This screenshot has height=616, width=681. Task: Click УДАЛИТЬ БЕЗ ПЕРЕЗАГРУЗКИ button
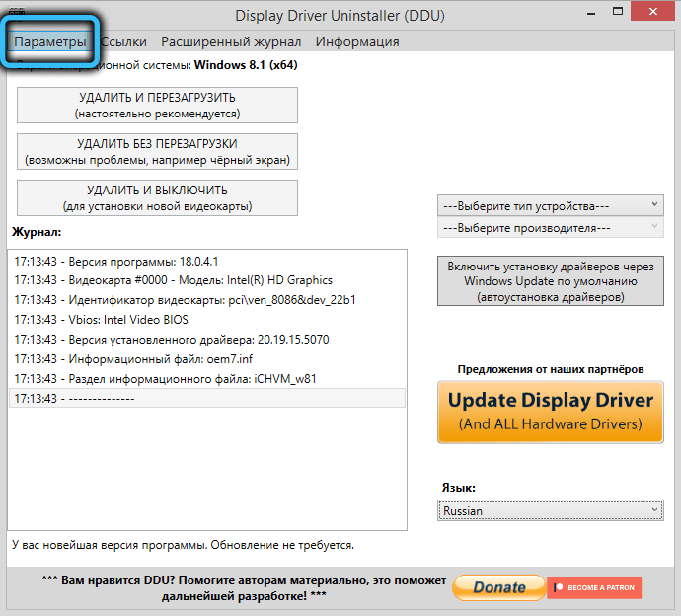[157, 152]
